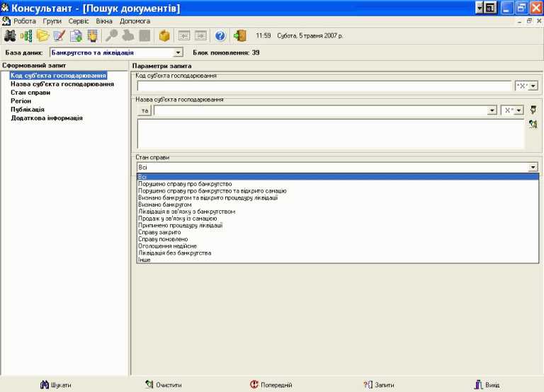
Task: Click the open folder toolbar icon
Action: point(42,35)
